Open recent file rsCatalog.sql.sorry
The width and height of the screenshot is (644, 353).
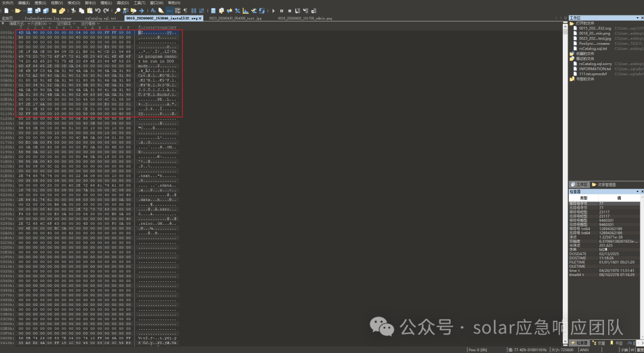tap(596, 64)
